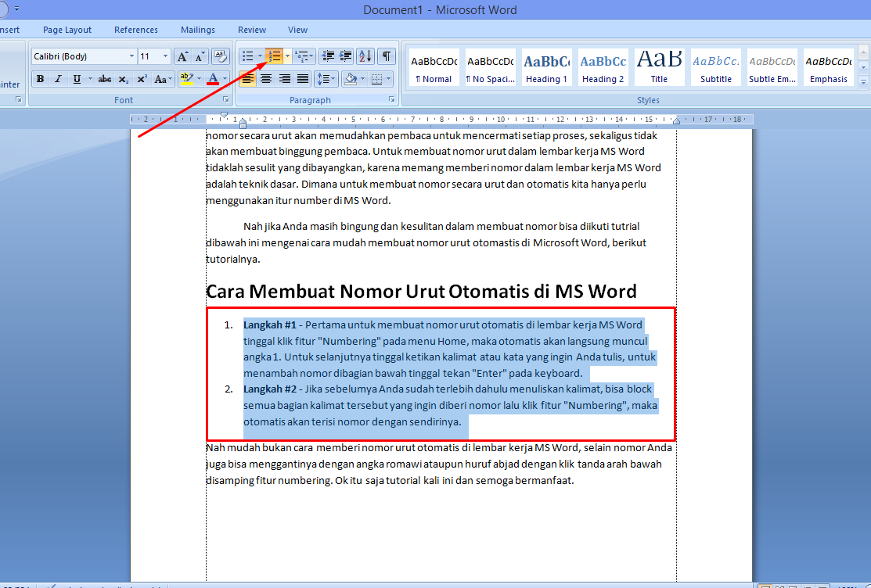The width and height of the screenshot is (871, 588).
Task: Open the Insert tab
Action: pos(9,30)
